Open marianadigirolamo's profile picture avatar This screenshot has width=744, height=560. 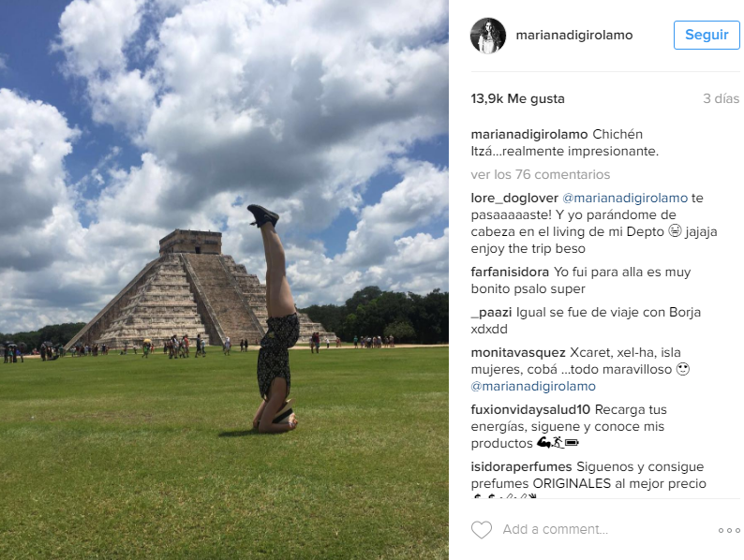(488, 36)
